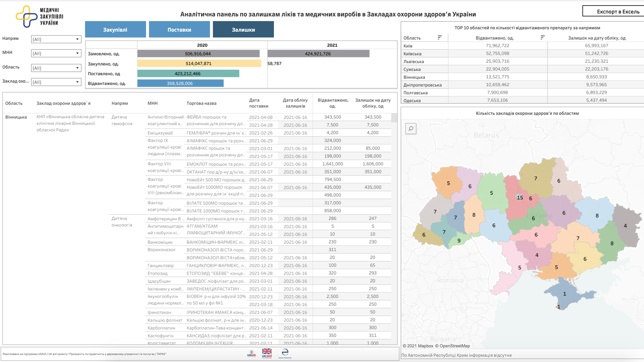The width and height of the screenshot is (644, 362).
Task: Click the map search magnifier icon
Action: click(411, 128)
